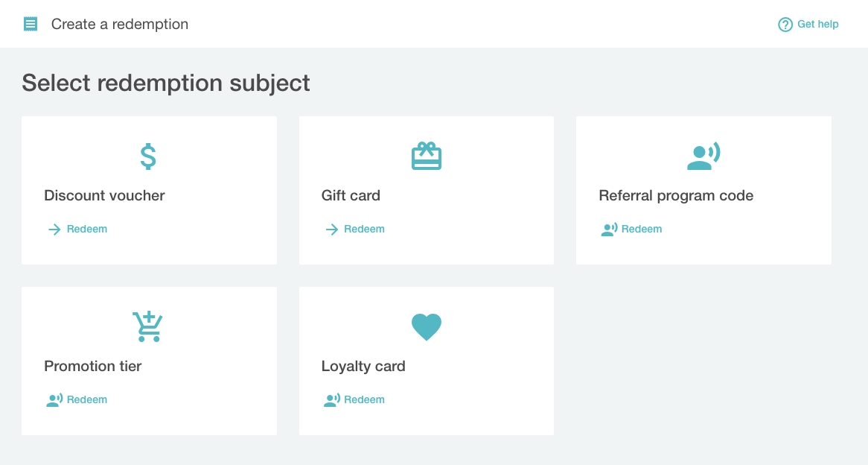Click small person icon under Loyalty card
The height and width of the screenshot is (465, 868).
coord(332,400)
